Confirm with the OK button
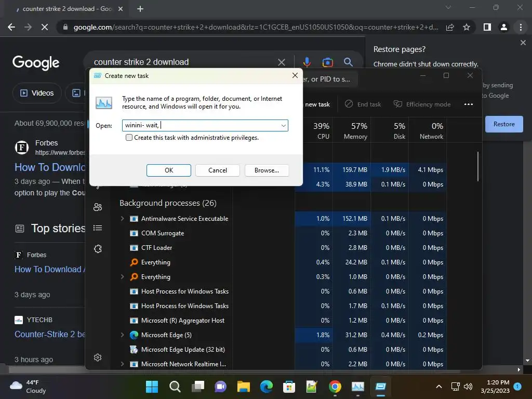The width and height of the screenshot is (532, 399). (x=169, y=170)
